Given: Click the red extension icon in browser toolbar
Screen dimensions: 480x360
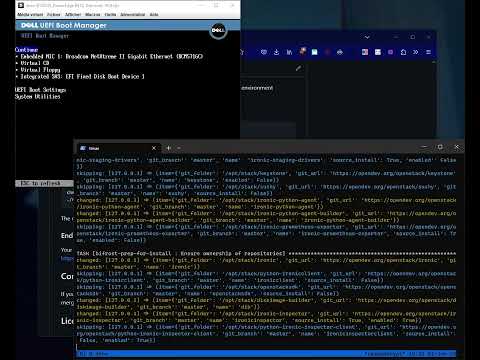Looking at the screenshot, I should click(327, 52).
